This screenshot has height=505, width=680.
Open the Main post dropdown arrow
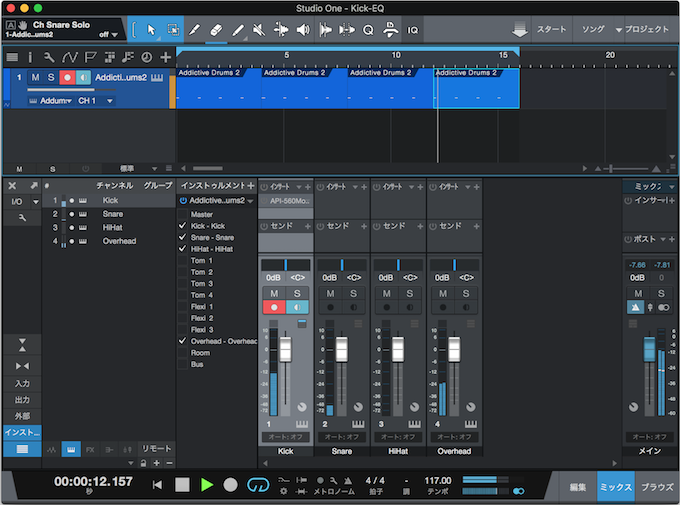pos(663,239)
